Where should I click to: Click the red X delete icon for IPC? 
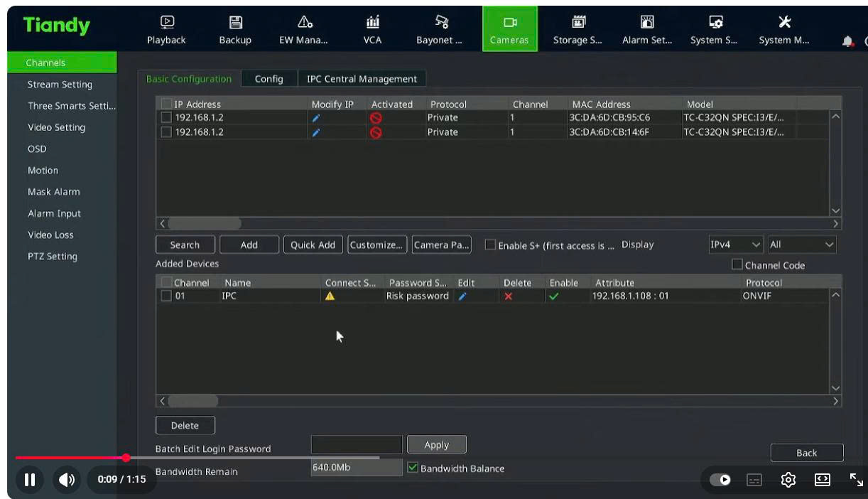tap(508, 296)
